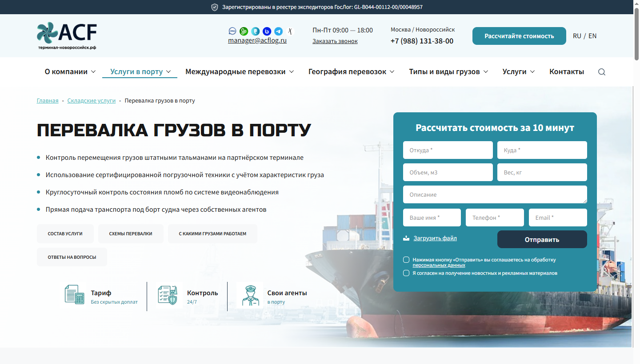This screenshot has width=640, height=364.
Task: Open the Услуги в порту menu item
Action: coord(136,71)
